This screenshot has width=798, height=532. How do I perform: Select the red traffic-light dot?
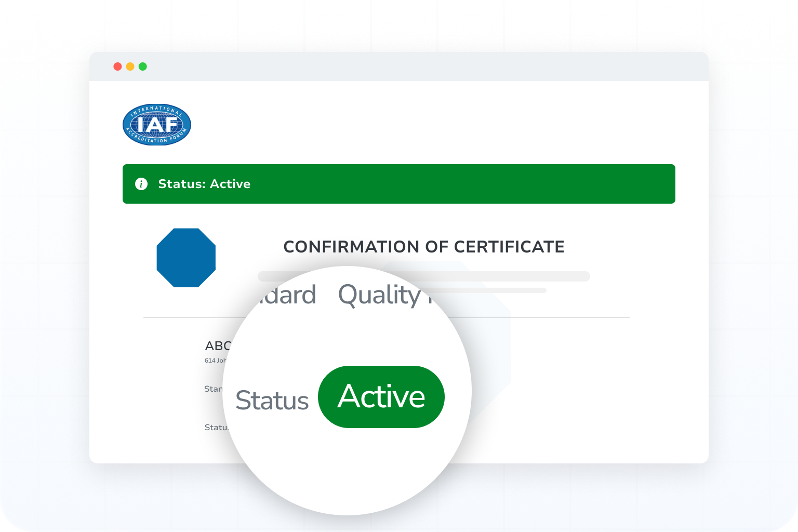point(117,66)
